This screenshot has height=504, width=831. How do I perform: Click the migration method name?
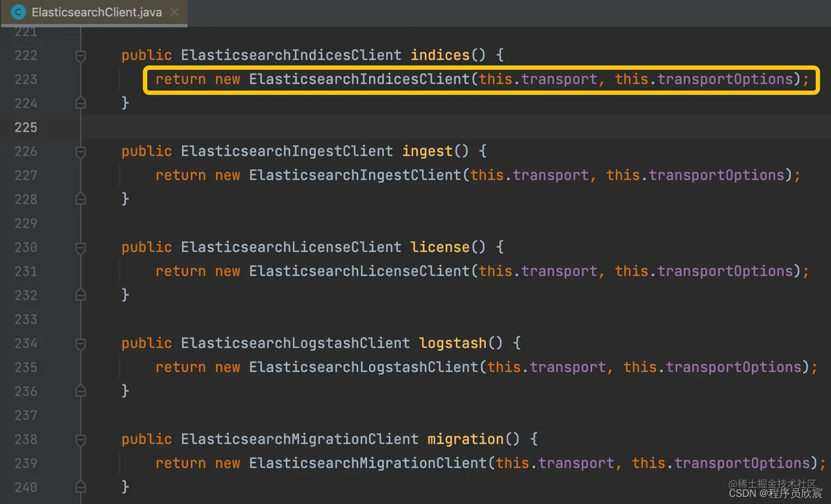(466, 439)
